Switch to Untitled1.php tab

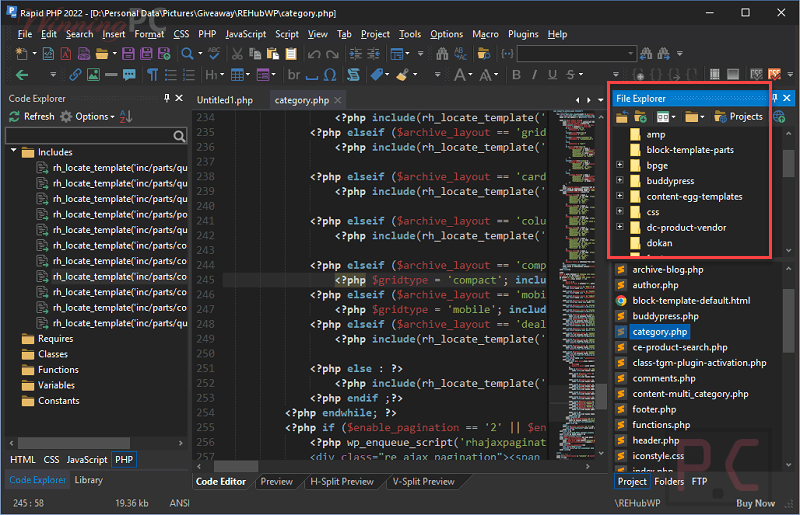[225, 100]
